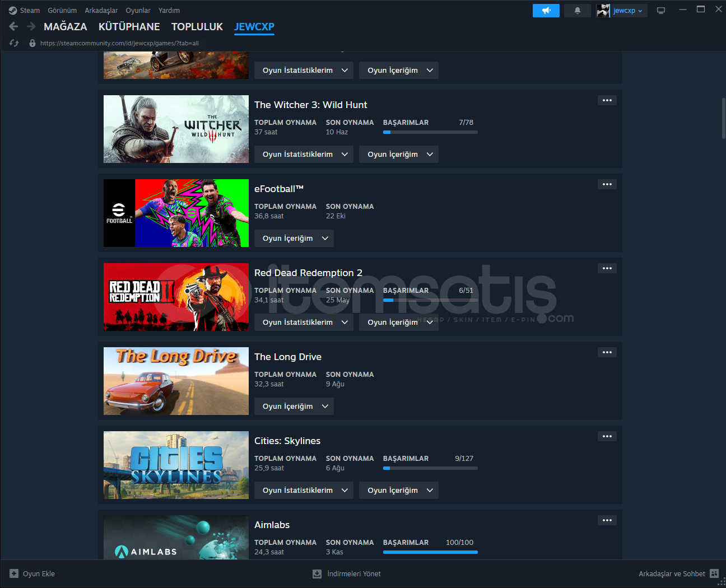Click The Long Drive cover image
The height and width of the screenshot is (588, 726).
(x=176, y=381)
